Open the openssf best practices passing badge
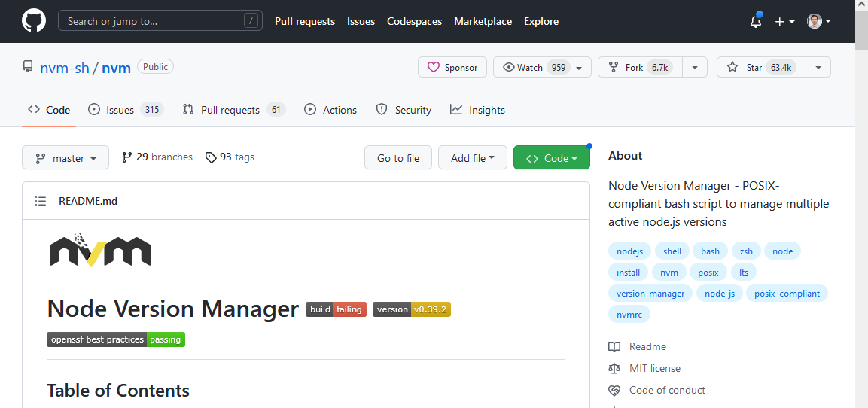Viewport: 868px width, 408px height. [x=116, y=339]
